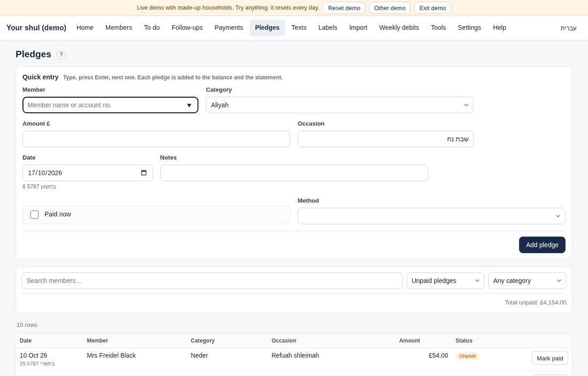This screenshot has height=376, width=588.
Task: Open the Any category filter dropdown
Action: 527,280
